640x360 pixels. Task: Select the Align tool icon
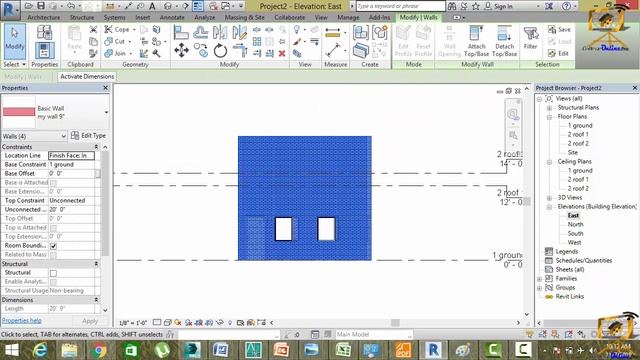181,32
